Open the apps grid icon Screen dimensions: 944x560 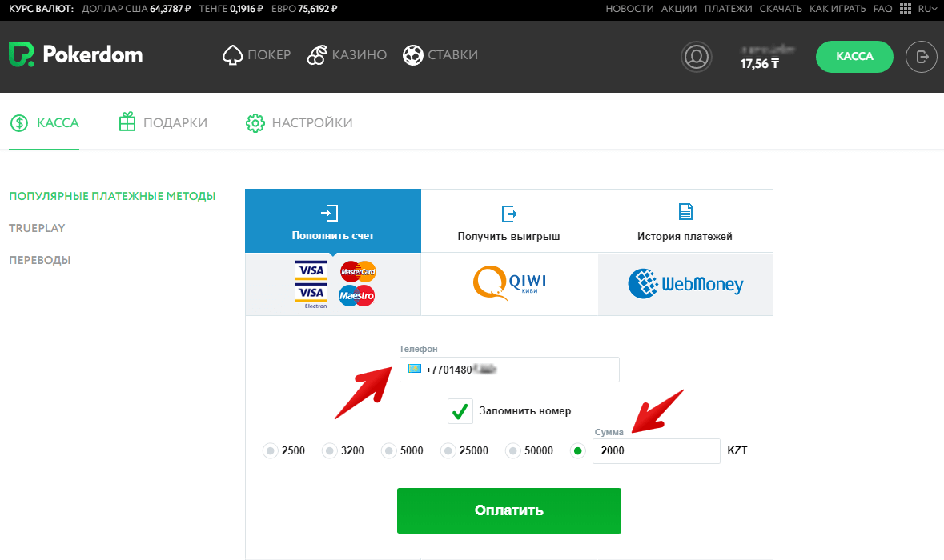click(x=906, y=9)
